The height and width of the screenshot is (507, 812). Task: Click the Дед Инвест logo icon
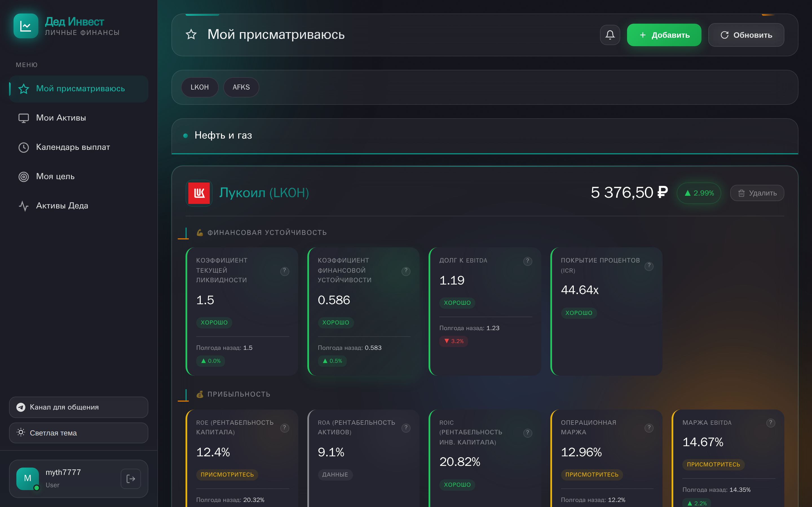(26, 26)
